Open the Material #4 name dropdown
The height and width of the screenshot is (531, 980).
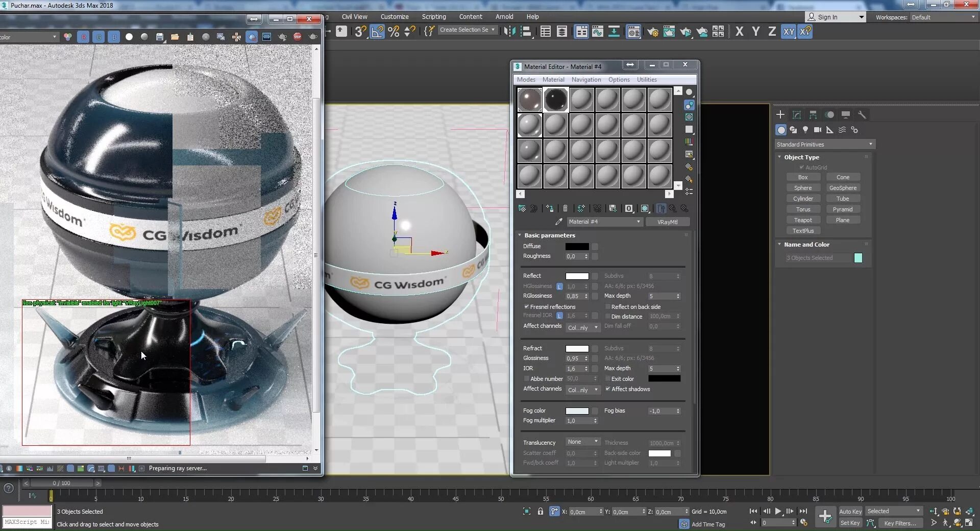(x=604, y=222)
